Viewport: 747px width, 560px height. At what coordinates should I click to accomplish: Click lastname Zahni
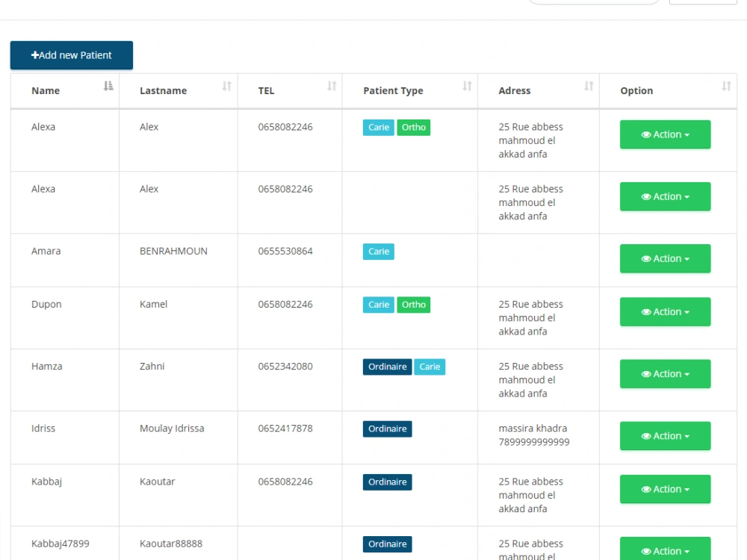[152, 366]
